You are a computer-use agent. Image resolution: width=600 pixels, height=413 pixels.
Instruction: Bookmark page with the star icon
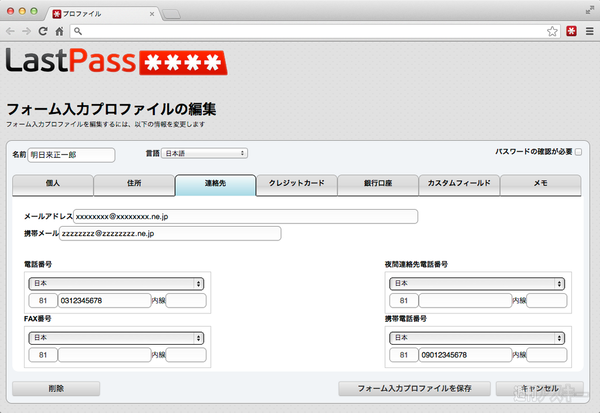552,31
